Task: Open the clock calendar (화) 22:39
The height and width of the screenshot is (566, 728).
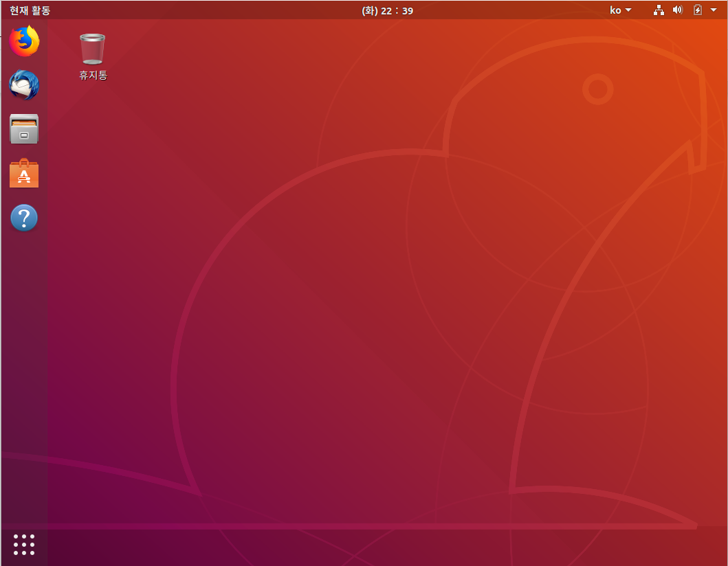Action: [387, 11]
